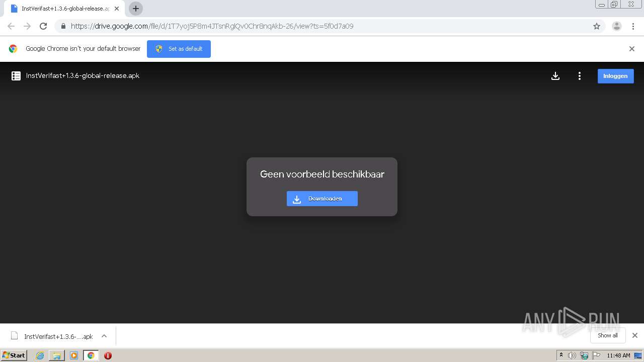The image size is (644, 362).
Task: Click the red Opera-like taskbar icon
Action: [x=108, y=355]
